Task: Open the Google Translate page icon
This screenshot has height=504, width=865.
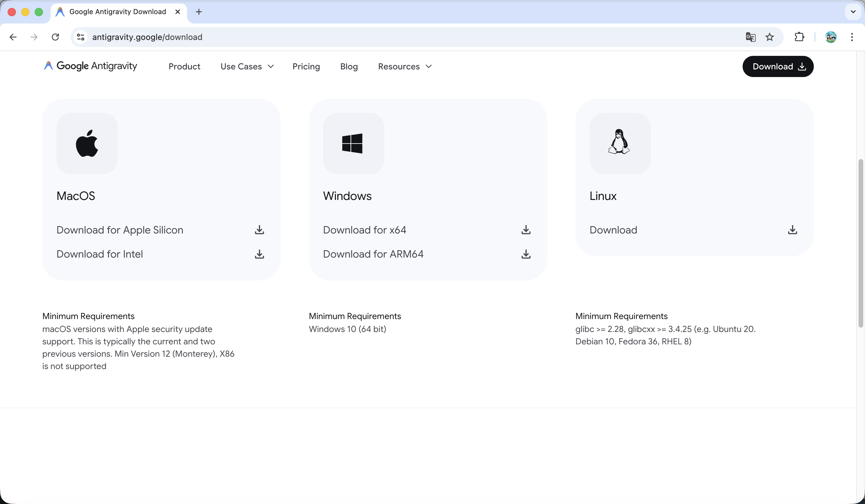Action: coord(750,37)
